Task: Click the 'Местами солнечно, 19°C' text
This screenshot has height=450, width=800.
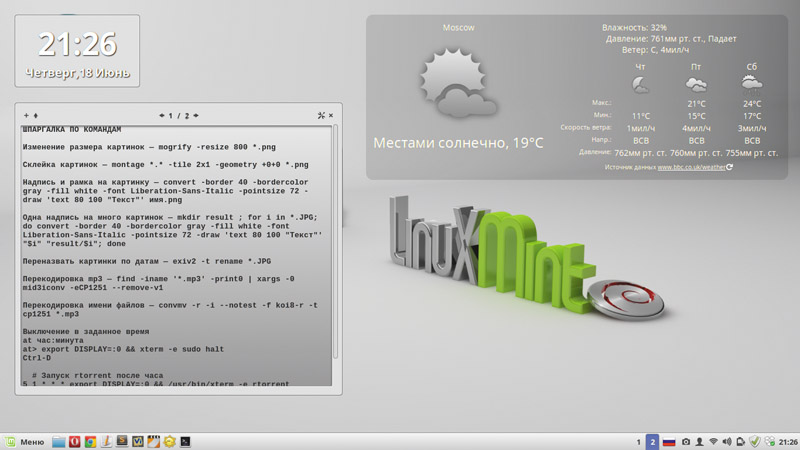Action: click(458, 143)
